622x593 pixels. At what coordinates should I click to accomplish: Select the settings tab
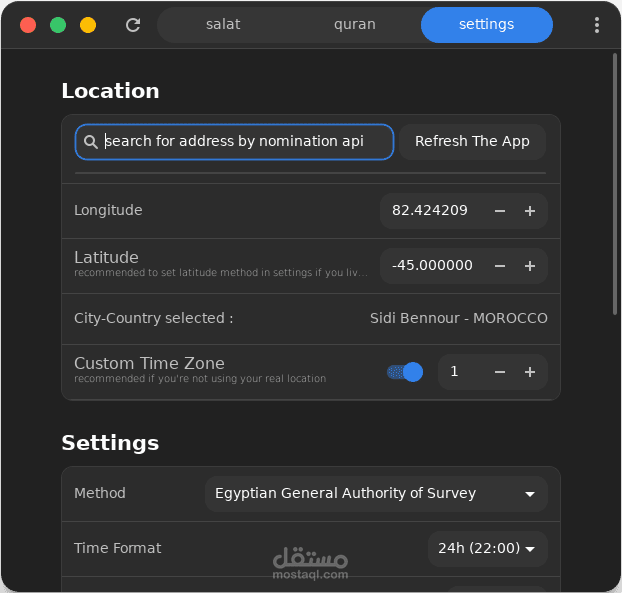pyautogui.click(x=486, y=25)
